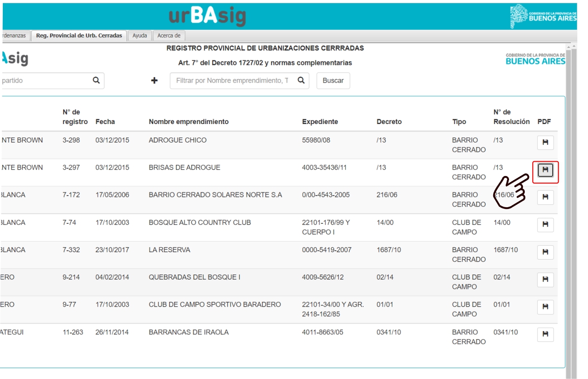Save PDF for BOSQUE ALTO COUNTRY CLUB
588x379 pixels.
point(545,225)
